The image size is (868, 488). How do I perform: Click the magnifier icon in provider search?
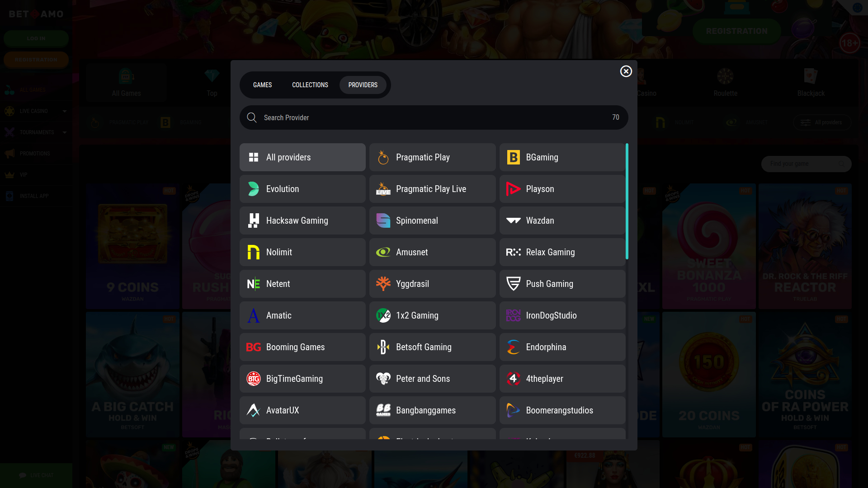click(x=252, y=117)
